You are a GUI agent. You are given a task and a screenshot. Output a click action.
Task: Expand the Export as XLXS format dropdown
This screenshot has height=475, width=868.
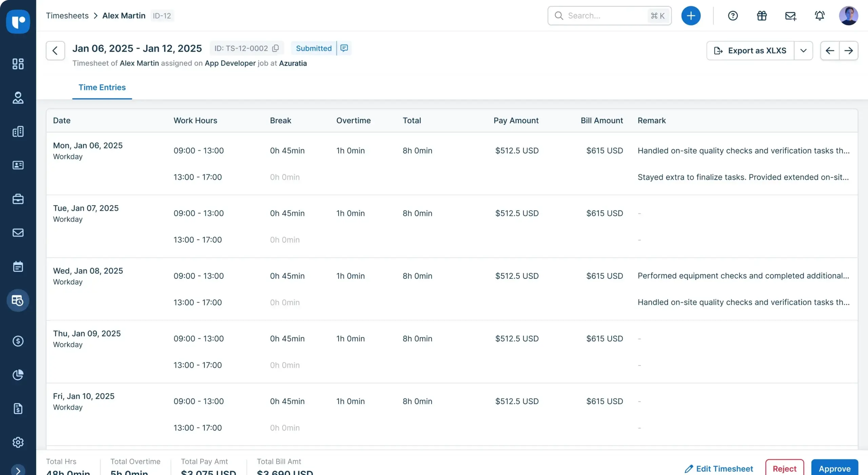pyautogui.click(x=804, y=50)
